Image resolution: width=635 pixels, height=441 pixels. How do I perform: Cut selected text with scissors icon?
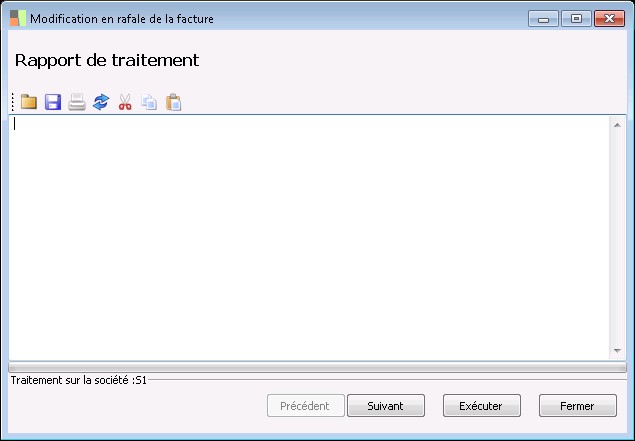tap(125, 102)
